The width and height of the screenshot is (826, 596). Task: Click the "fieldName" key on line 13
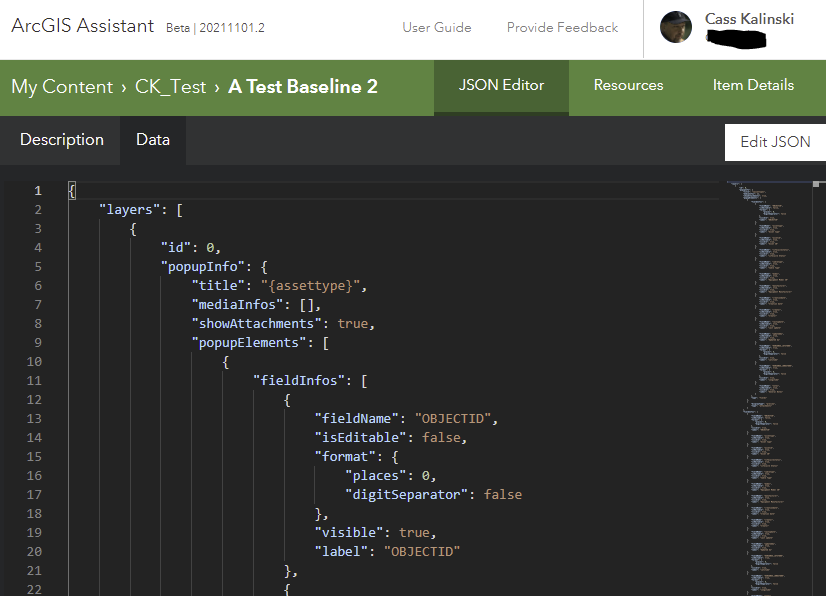[357, 418]
